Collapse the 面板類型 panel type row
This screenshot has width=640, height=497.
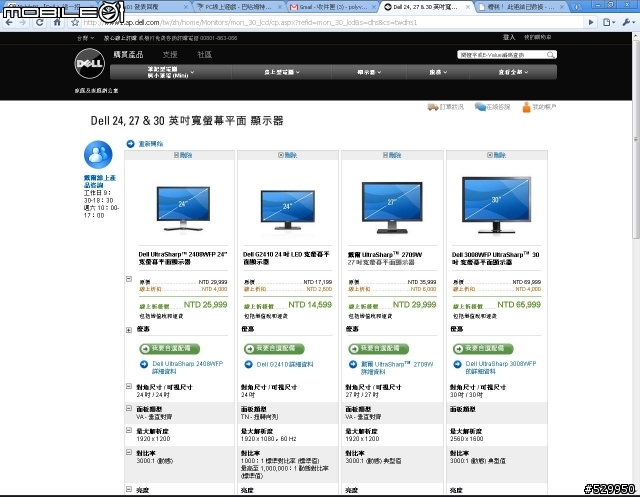(x=129, y=408)
